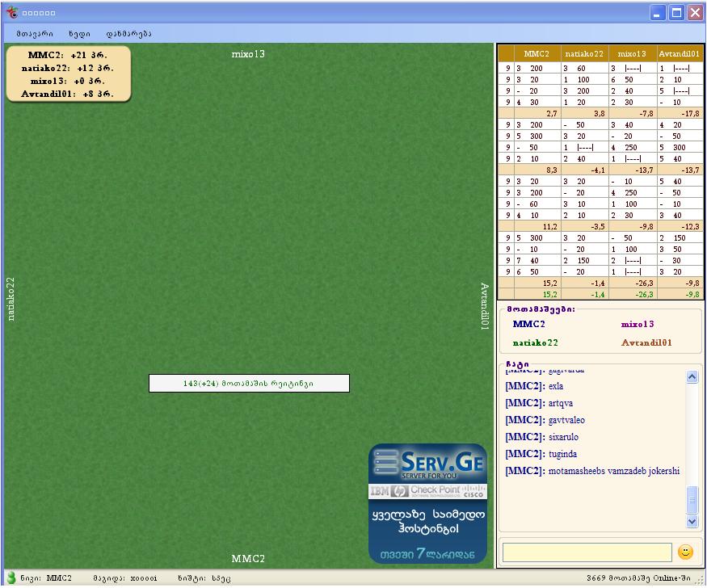The height and width of the screenshot is (588, 707).
Task: Click the application icon in title bar
Action: (x=12, y=13)
